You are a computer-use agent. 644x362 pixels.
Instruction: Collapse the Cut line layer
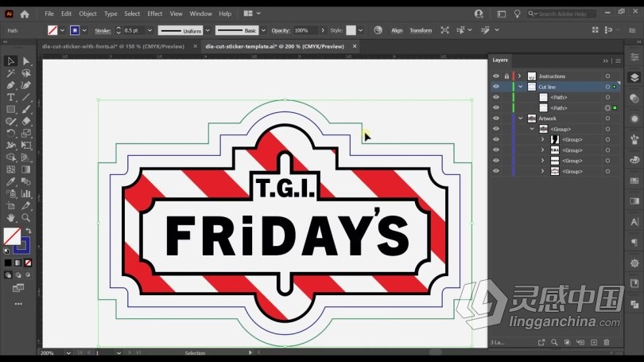[521, 87]
